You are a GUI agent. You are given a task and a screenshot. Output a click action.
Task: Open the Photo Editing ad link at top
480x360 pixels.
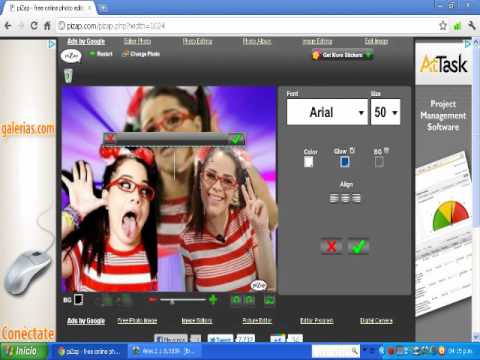point(197,41)
